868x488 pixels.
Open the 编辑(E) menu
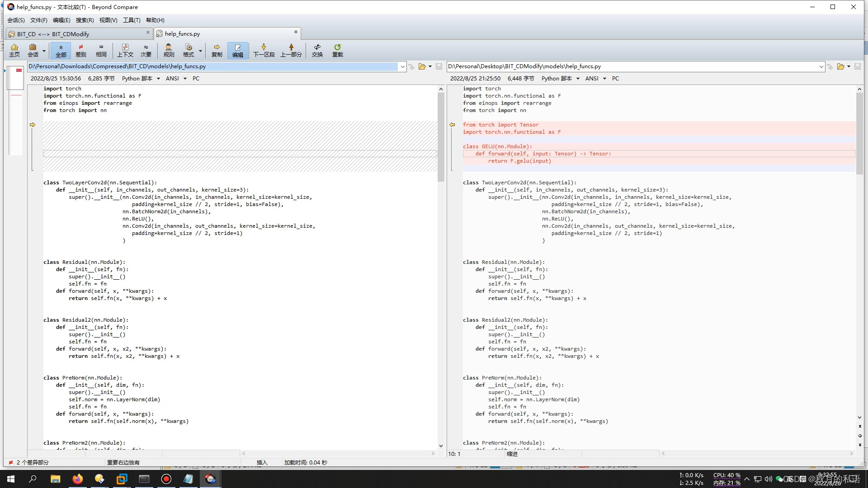(61, 20)
